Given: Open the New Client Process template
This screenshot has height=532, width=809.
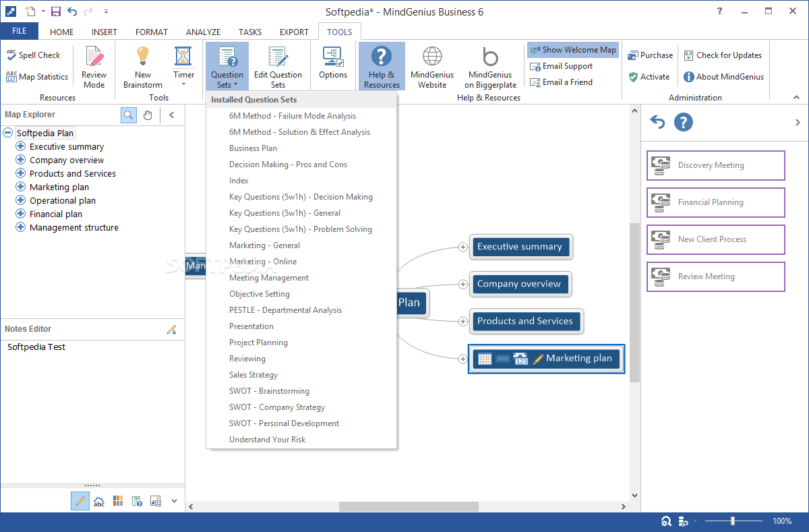Looking at the screenshot, I should tap(716, 239).
